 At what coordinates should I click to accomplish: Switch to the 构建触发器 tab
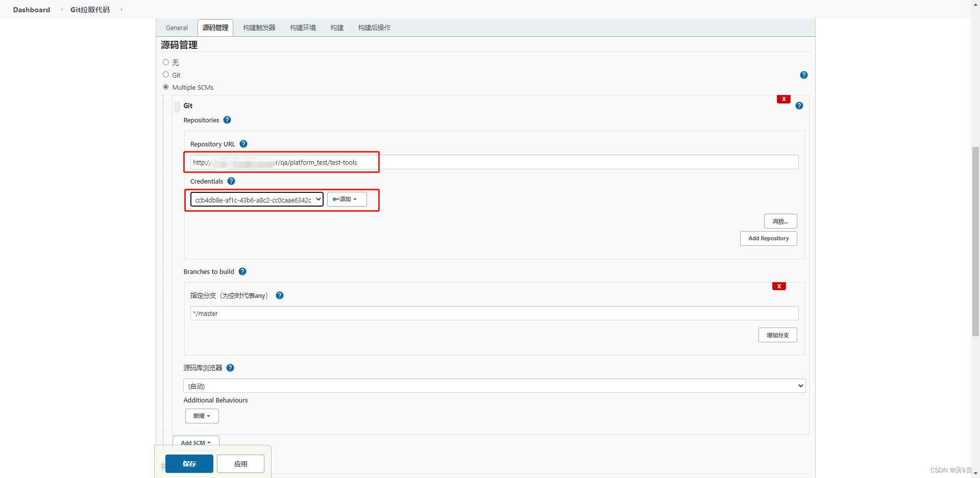[259, 28]
